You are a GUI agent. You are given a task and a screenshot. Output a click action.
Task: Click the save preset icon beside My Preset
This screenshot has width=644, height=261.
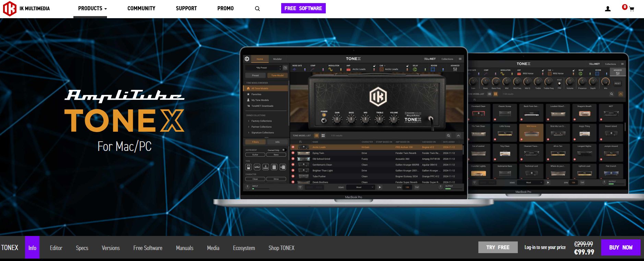pos(285,68)
